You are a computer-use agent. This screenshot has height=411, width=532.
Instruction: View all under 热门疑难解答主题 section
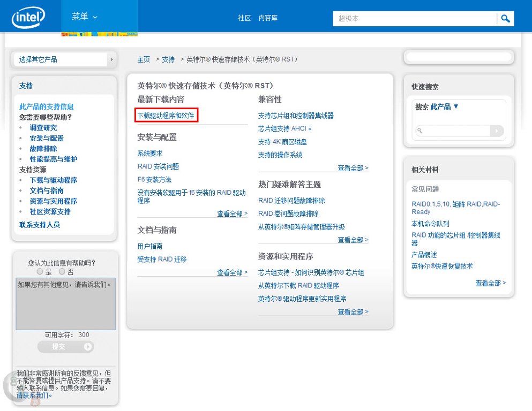pyautogui.click(x=353, y=240)
